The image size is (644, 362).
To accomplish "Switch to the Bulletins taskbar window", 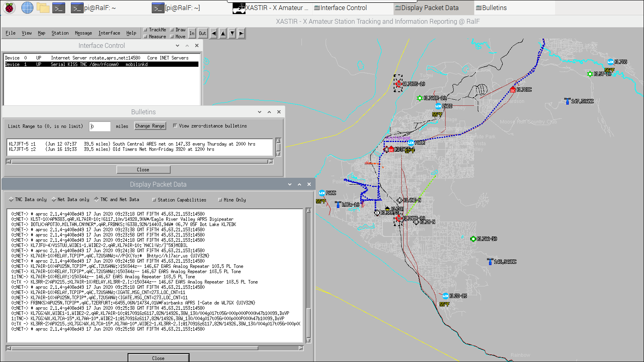I will pos(514,8).
